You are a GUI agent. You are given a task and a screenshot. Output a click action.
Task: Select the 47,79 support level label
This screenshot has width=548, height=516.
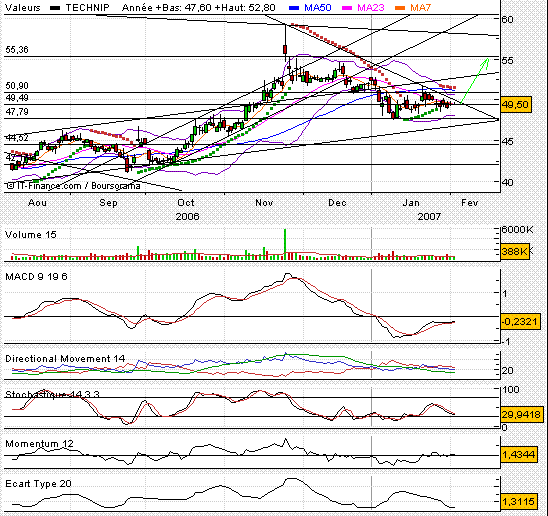[x=17, y=112]
